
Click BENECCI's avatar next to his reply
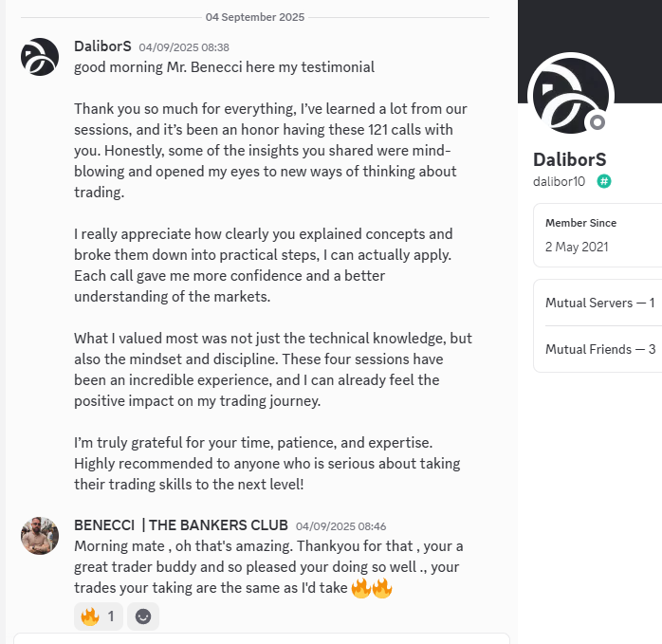click(40, 536)
